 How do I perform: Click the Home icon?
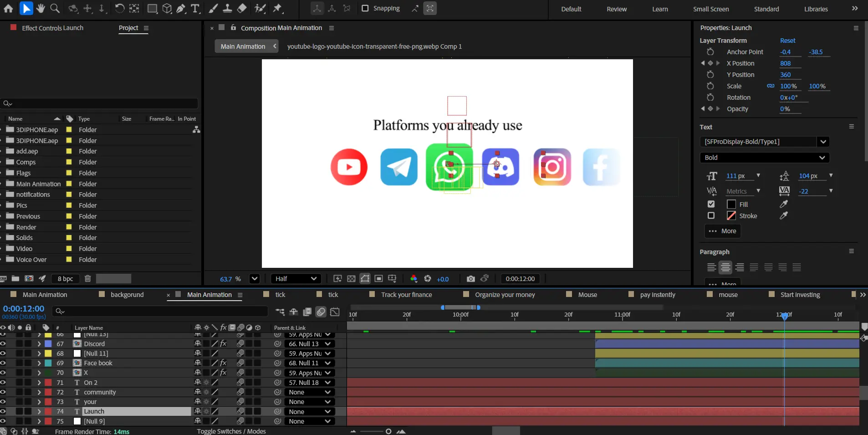tap(9, 8)
